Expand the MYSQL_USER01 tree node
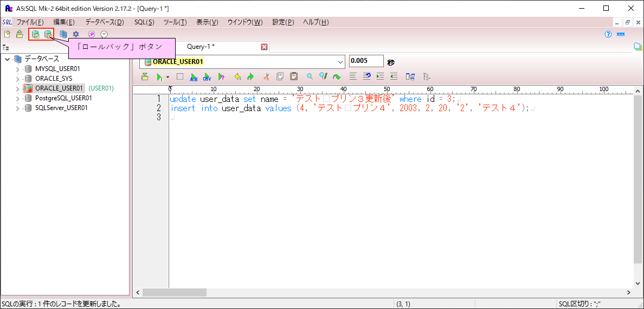This screenshot has height=309, width=644. point(18,69)
